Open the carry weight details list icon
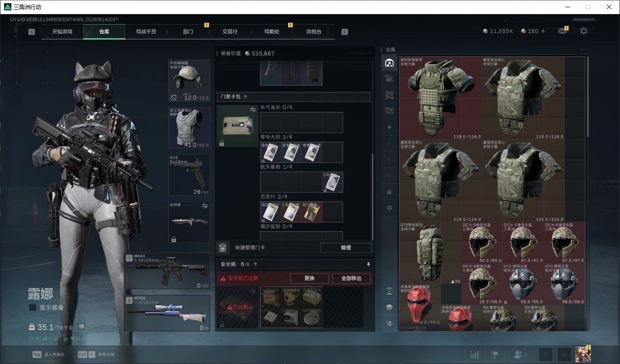The image size is (620, 364). coord(81,326)
